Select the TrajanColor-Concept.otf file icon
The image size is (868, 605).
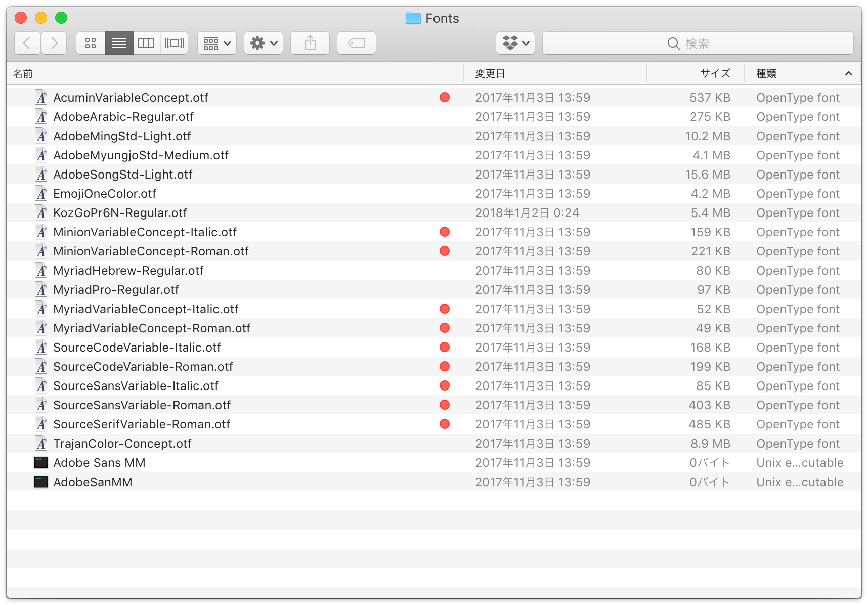[x=41, y=443]
